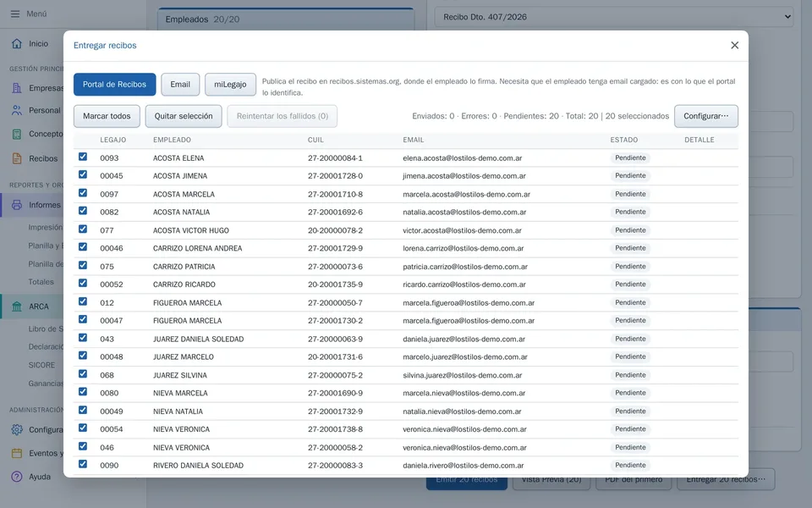Click the Personal people icon
The width and height of the screenshot is (812, 508).
[x=17, y=110]
